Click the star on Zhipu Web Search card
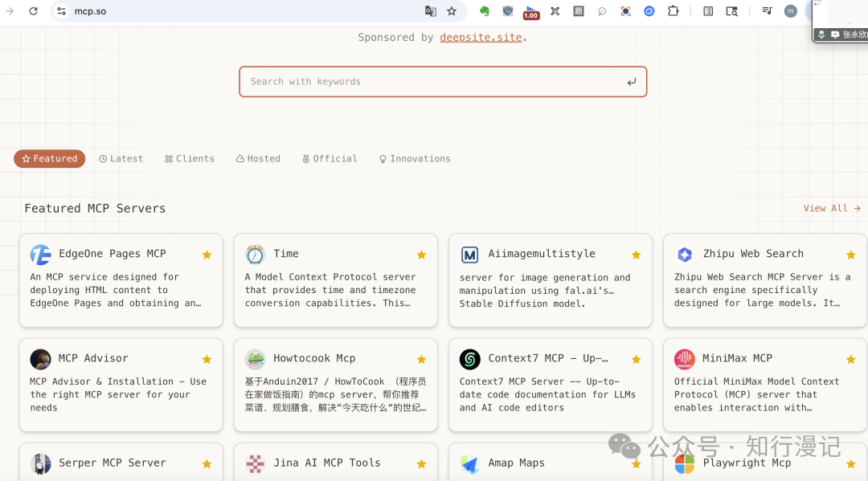868x481 pixels. point(851,255)
